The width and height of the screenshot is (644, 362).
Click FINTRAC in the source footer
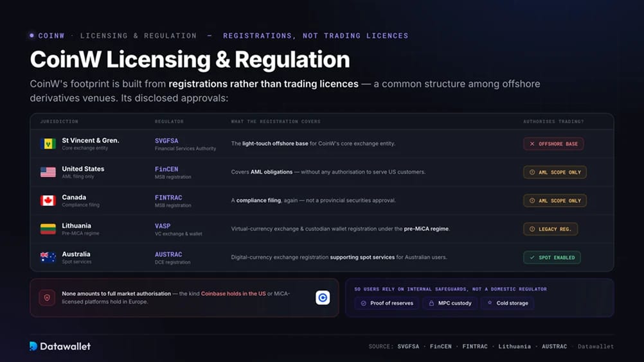[x=475, y=347]
